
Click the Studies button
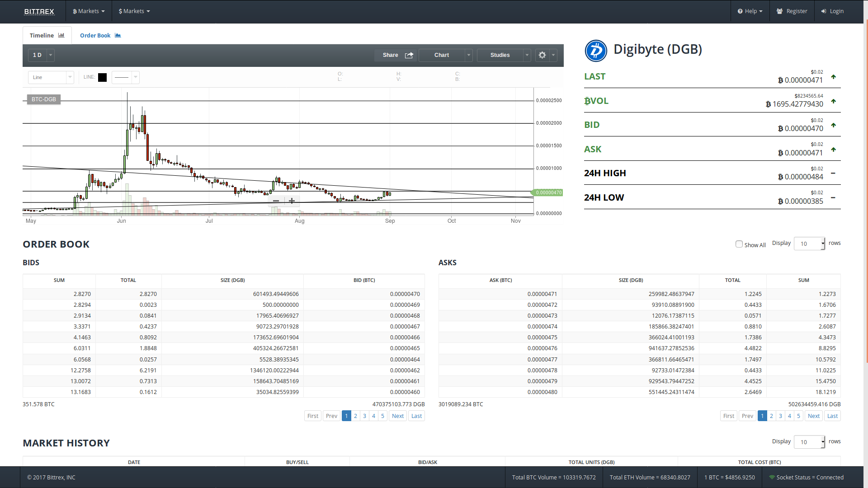pyautogui.click(x=500, y=55)
